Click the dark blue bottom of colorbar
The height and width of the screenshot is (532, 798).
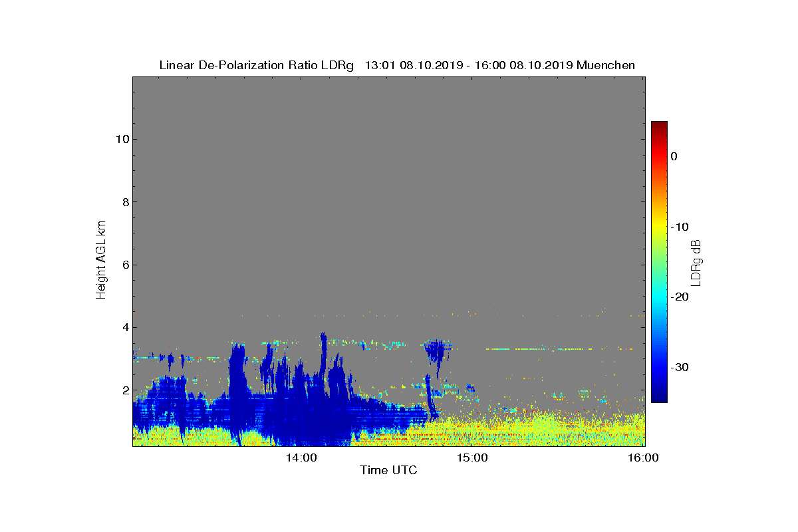coord(659,398)
